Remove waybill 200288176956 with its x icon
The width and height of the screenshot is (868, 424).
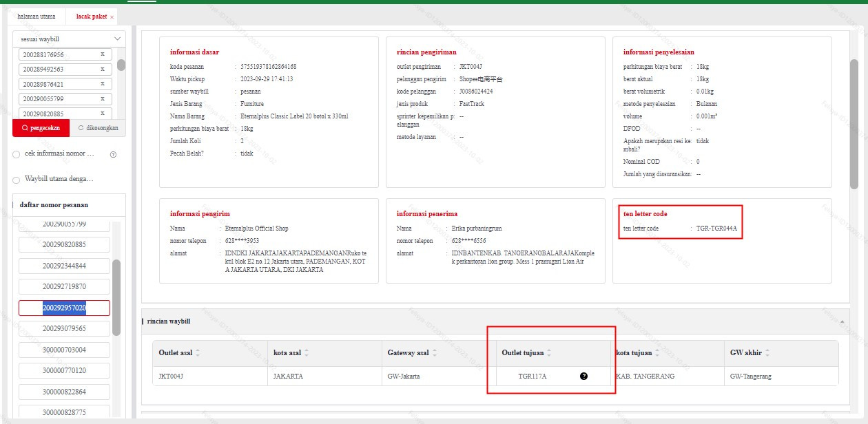click(x=102, y=54)
